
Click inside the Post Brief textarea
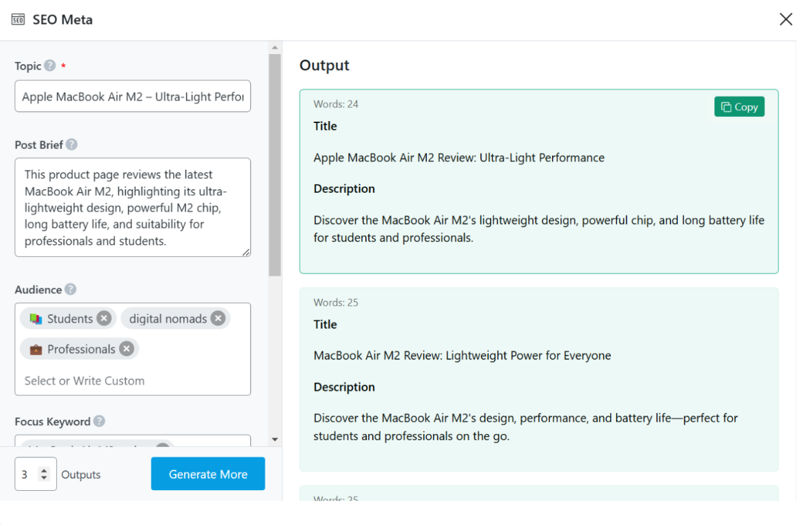point(133,208)
